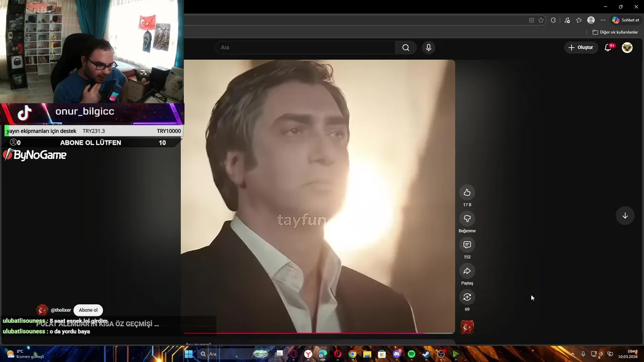Go to next Short with down arrow
644x362 pixels.
pyautogui.click(x=625, y=216)
